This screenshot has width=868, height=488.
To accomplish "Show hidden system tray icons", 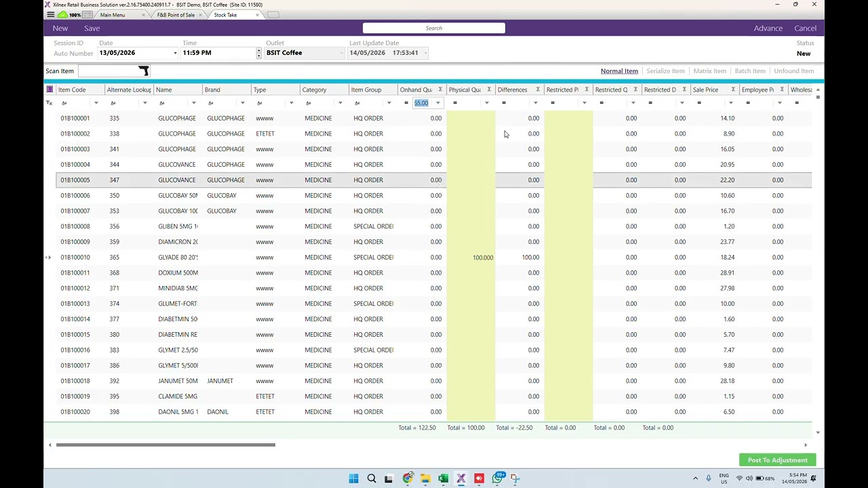I will (x=695, y=479).
